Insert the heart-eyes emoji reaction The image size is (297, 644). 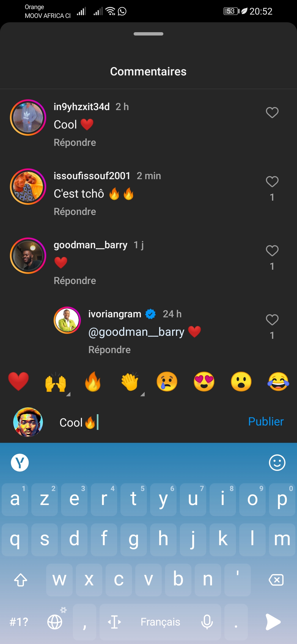pyautogui.click(x=204, y=382)
